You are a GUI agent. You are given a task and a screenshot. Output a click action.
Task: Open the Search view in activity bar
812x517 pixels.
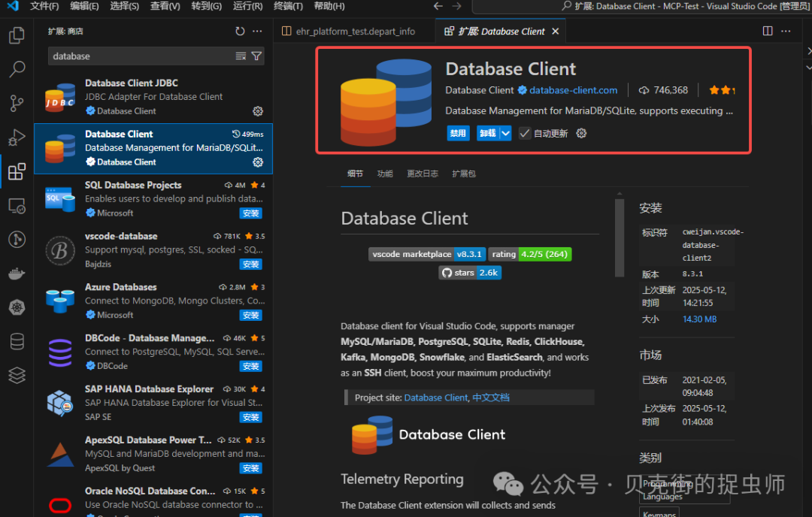[x=17, y=69]
